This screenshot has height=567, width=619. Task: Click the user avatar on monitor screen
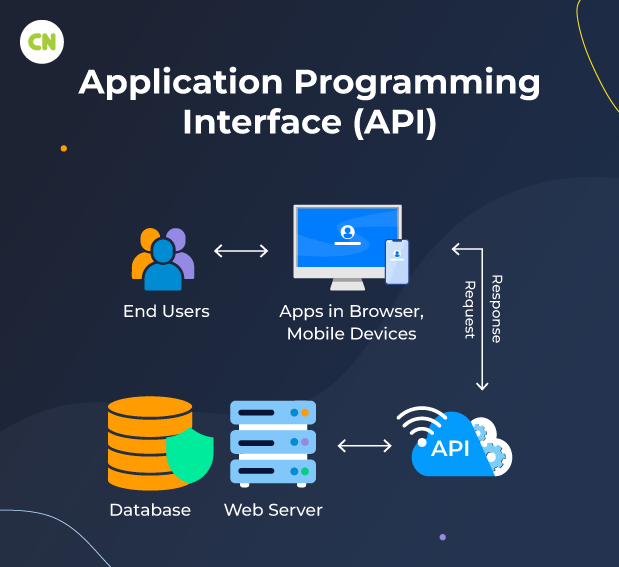(x=347, y=232)
